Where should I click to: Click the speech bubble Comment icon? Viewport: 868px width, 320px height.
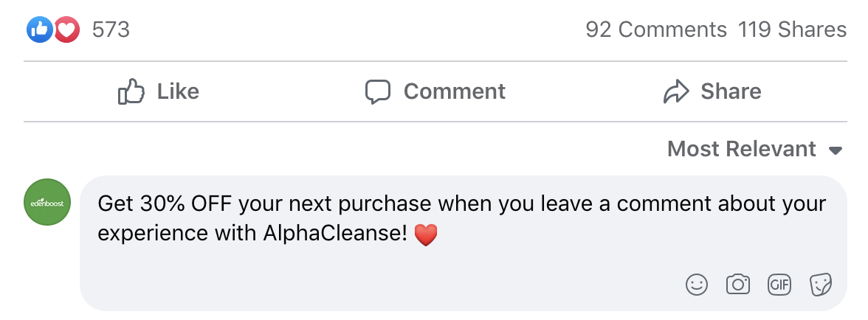[x=377, y=91]
